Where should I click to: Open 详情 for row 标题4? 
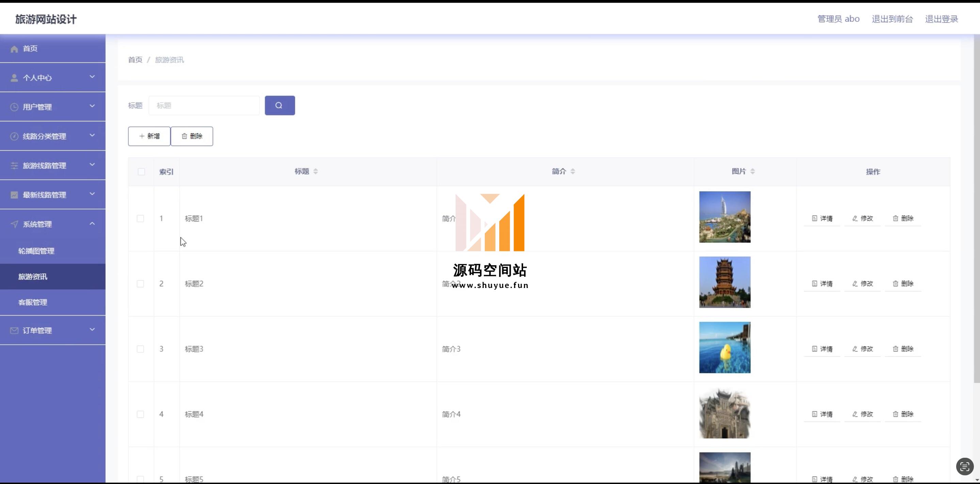pos(822,414)
